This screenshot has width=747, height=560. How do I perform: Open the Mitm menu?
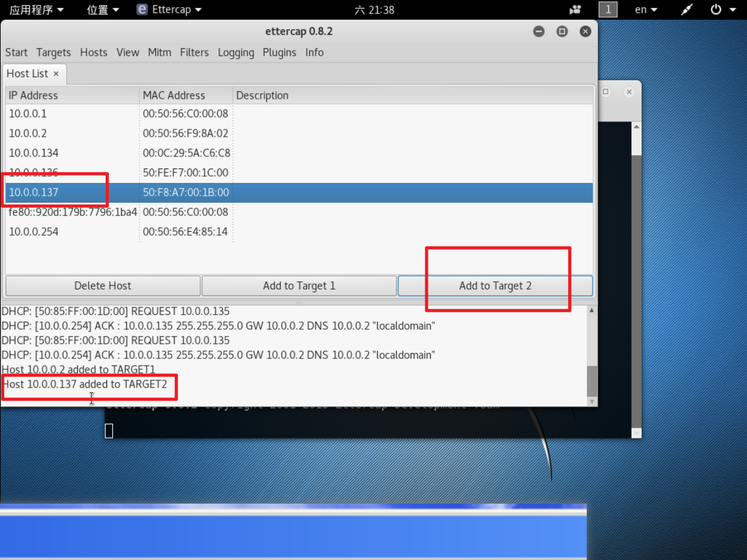click(x=159, y=53)
